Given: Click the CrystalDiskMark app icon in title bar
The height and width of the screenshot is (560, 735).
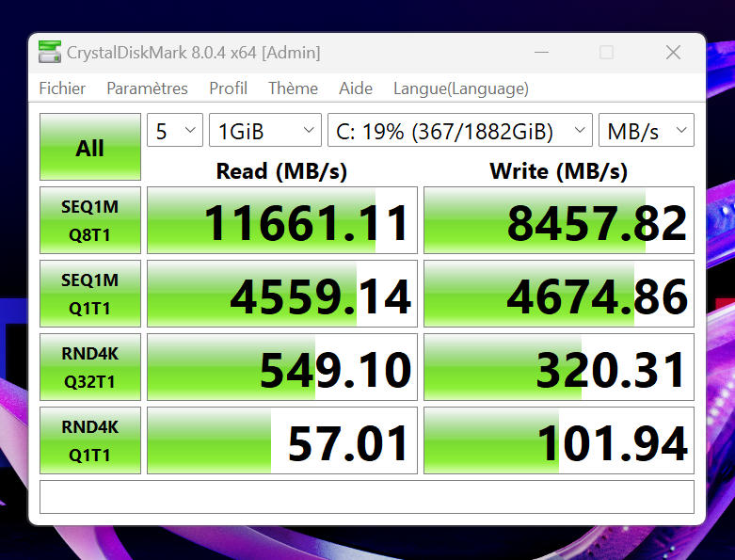Looking at the screenshot, I should 50,52.
